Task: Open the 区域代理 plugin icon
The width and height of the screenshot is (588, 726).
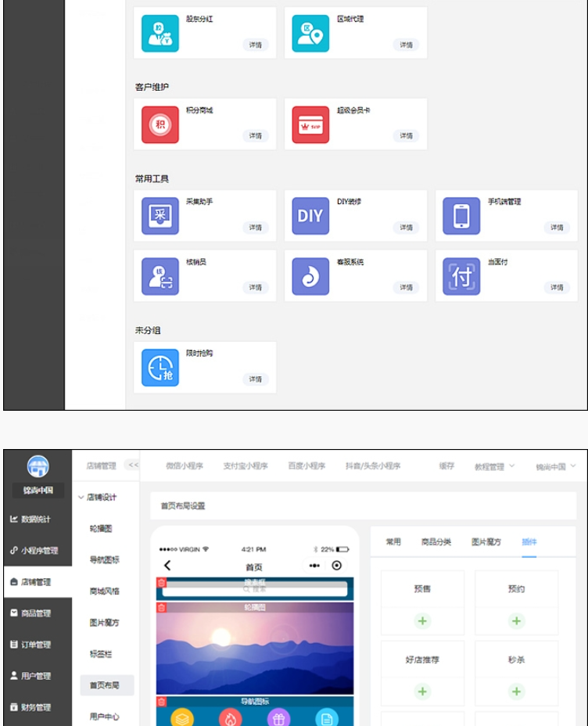Action: tap(310, 34)
